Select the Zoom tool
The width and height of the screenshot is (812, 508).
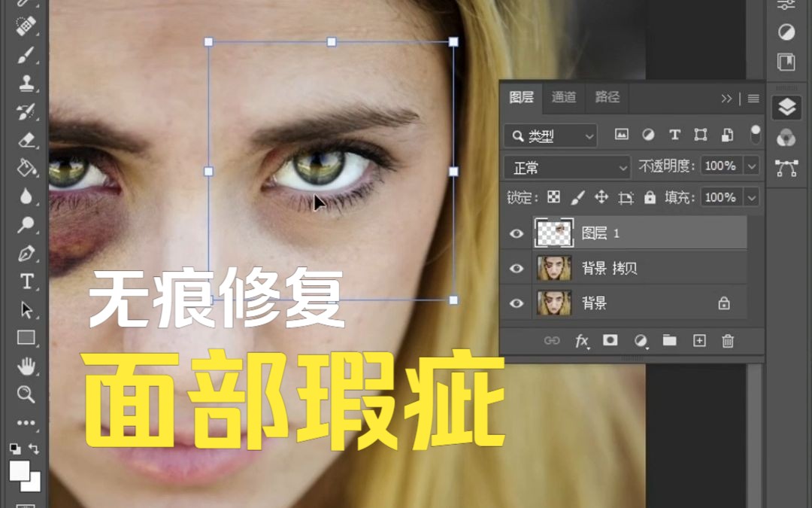(x=25, y=394)
